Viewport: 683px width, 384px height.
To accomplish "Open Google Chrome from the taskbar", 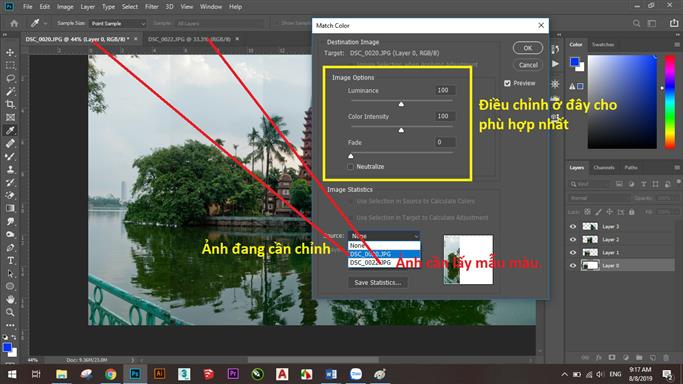I will point(110,374).
